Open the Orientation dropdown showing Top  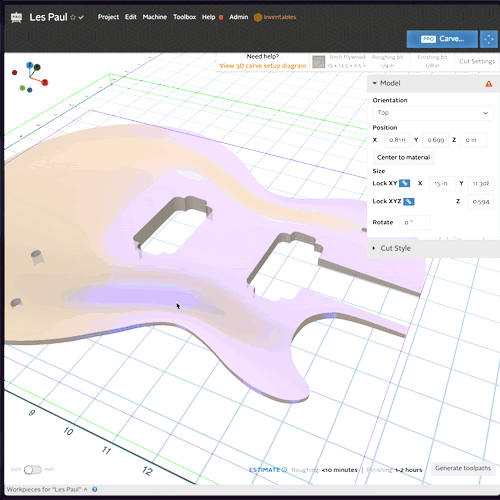[433, 113]
